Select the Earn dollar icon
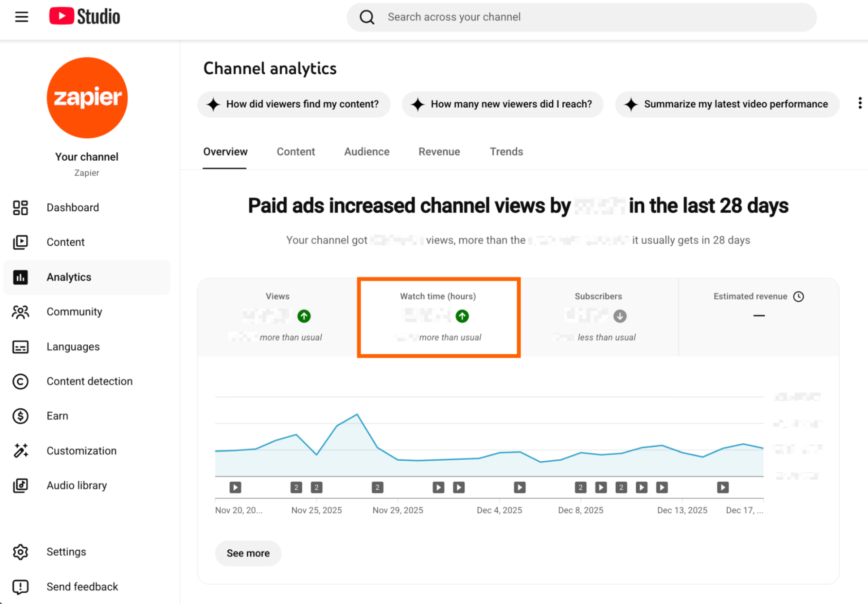 coord(20,416)
